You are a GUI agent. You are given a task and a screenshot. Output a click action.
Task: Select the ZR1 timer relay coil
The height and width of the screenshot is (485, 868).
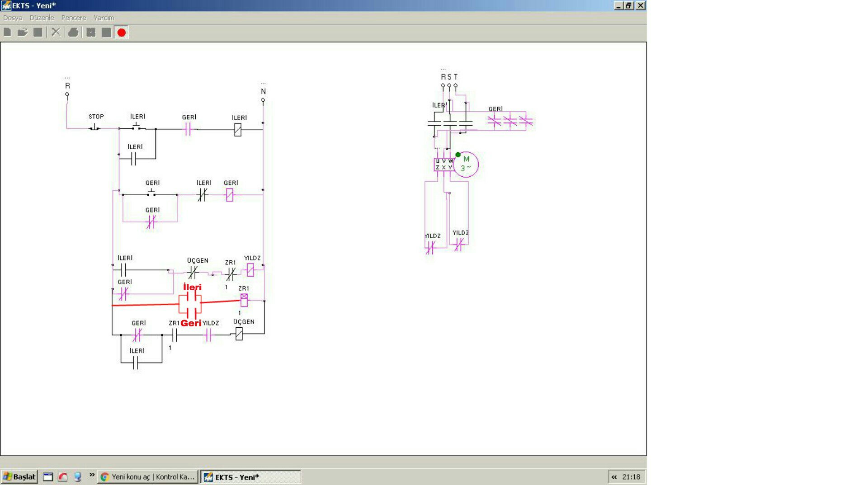pos(244,300)
